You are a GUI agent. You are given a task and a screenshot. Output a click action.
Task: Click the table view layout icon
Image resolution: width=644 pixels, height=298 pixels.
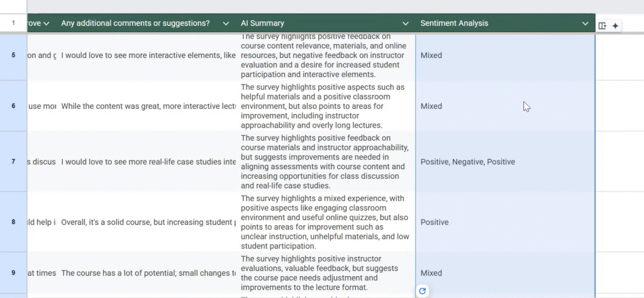click(602, 26)
